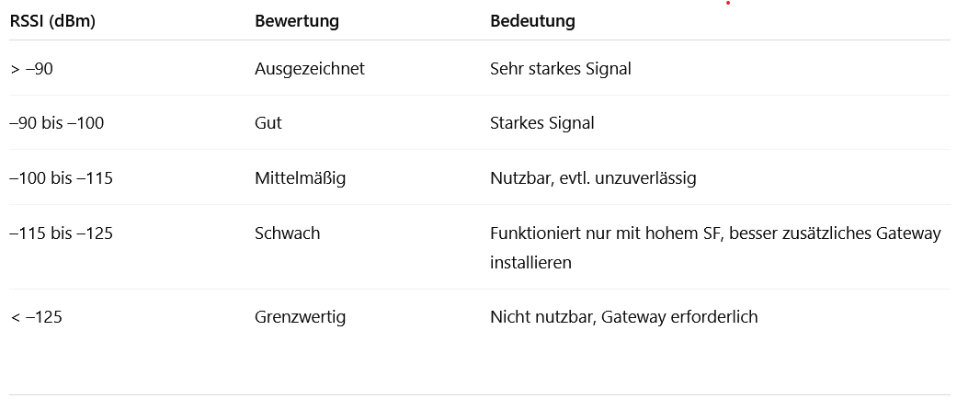980x410 pixels.
Task: Click the "Nutzbar, evtl. unzuverlässig" text
Action: click(593, 178)
